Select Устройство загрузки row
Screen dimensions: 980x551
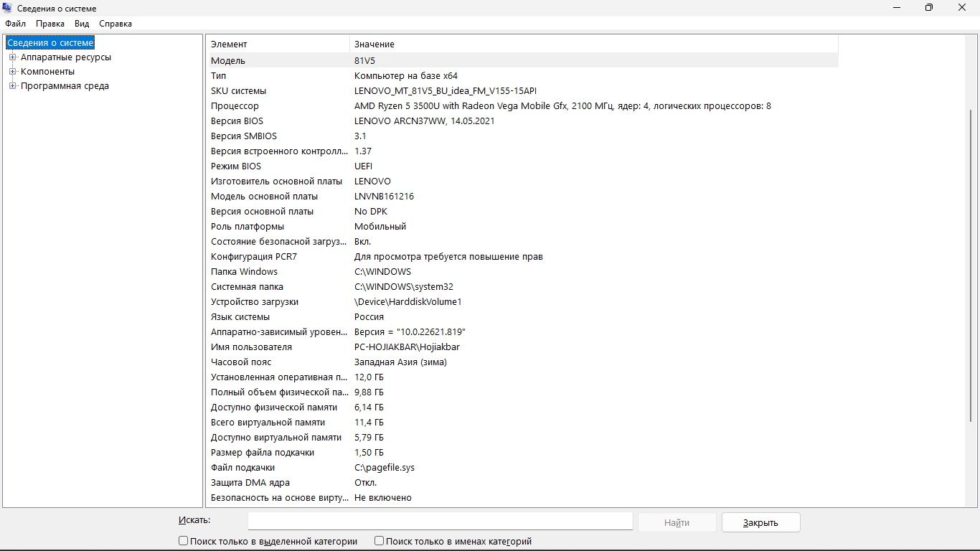point(524,302)
